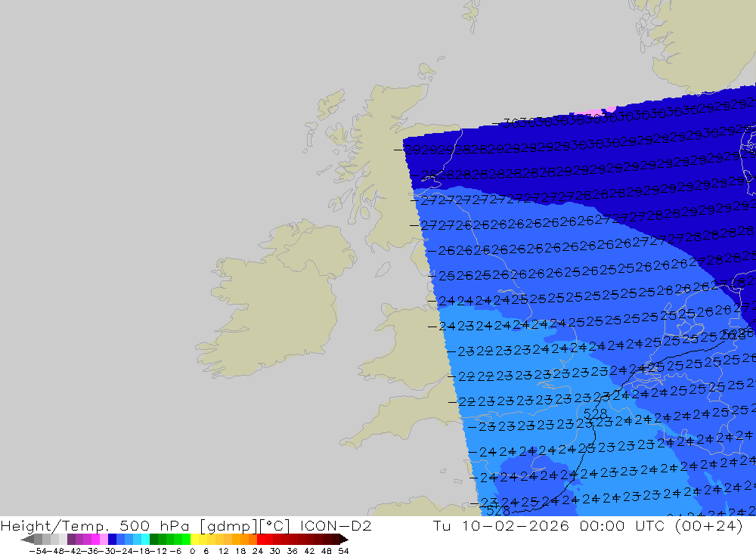Click legend value '0' under colorbar
The image size is (756, 554).
tap(192, 551)
